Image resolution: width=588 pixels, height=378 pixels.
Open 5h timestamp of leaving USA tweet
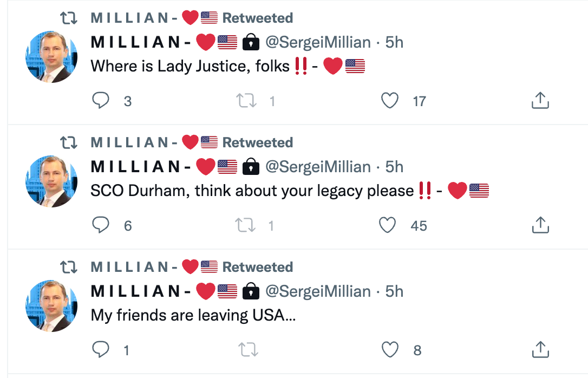pos(394,291)
